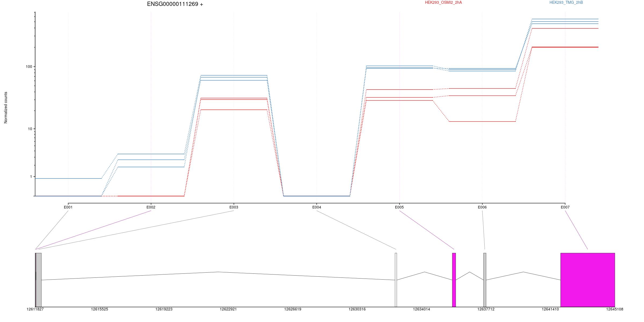Select the grey first exon box at gene start
The width and height of the screenshot is (644, 322).
[x=38, y=280]
